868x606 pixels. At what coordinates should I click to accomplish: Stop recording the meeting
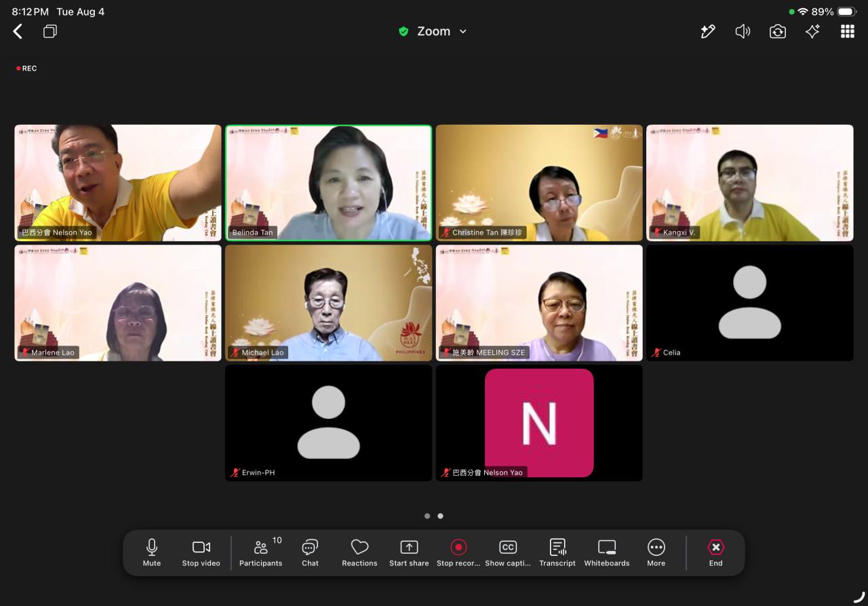point(458,552)
